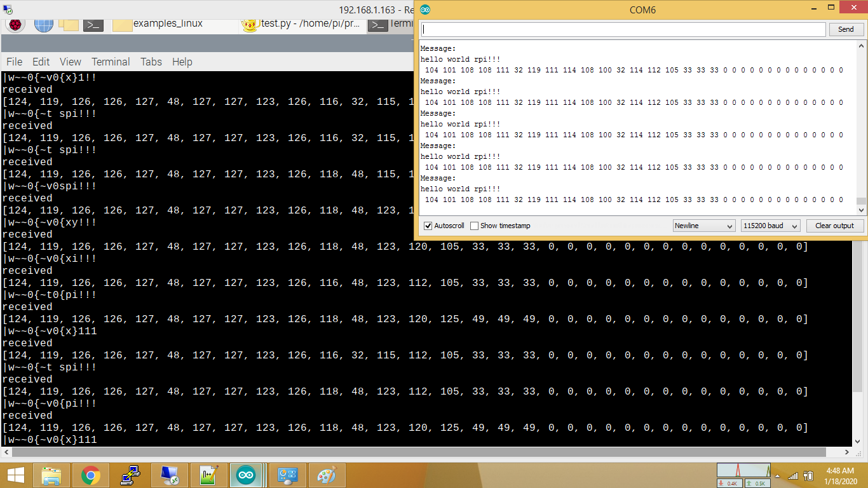Click the network speed meter in tray
The image size is (868, 488).
point(743,475)
